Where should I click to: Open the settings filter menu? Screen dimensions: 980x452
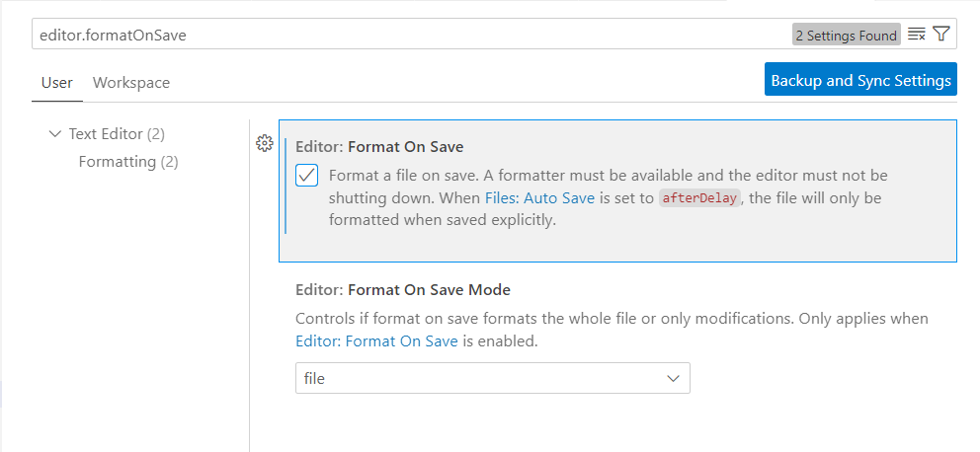(x=940, y=35)
